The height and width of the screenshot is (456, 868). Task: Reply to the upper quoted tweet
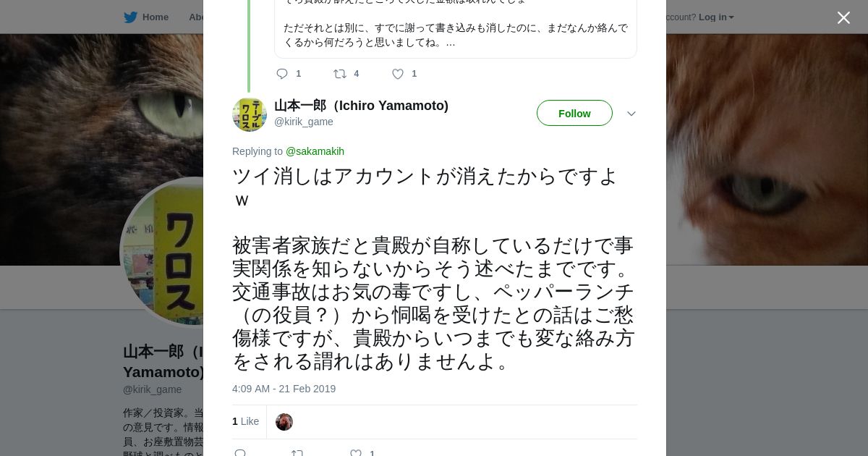282,74
